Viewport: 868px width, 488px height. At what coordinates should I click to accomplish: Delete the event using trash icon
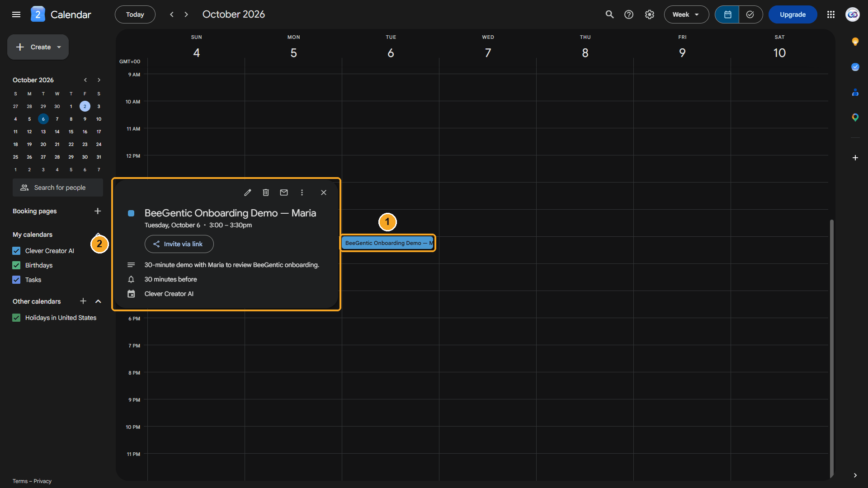click(x=266, y=192)
